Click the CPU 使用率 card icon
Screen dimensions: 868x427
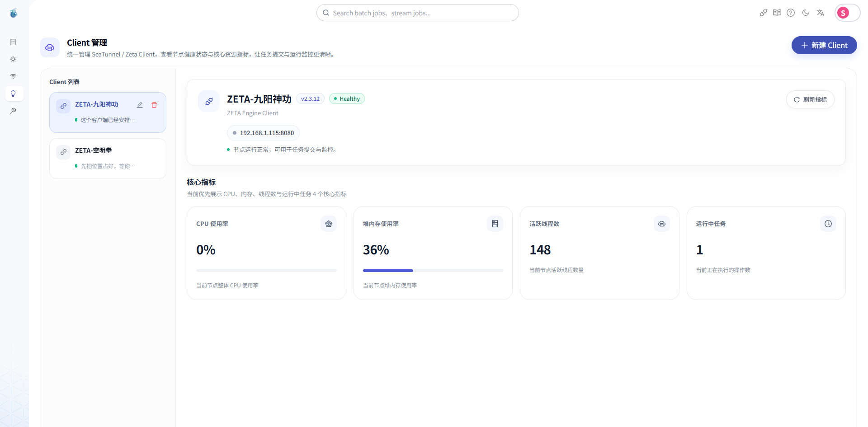[329, 224]
